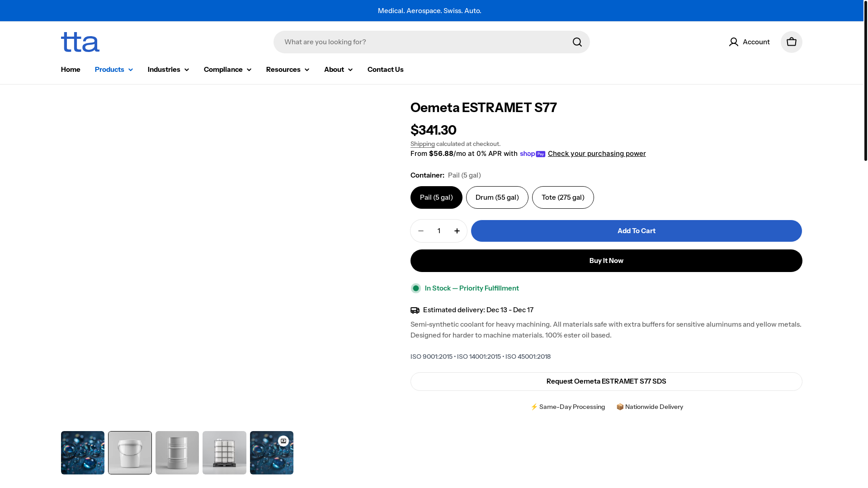This screenshot has width=868, height=488.
Task: Click the Medical. Aerospace. Swiss. Auto. announcement
Action: pyautogui.click(x=429, y=11)
